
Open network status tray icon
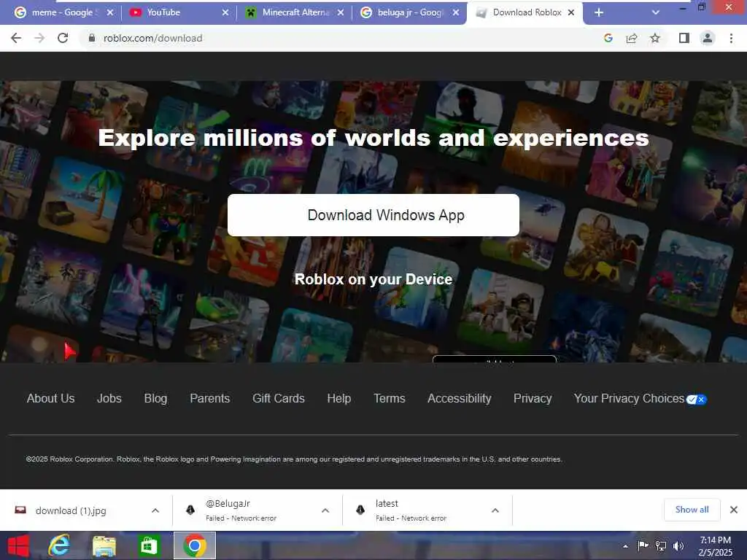point(661,546)
